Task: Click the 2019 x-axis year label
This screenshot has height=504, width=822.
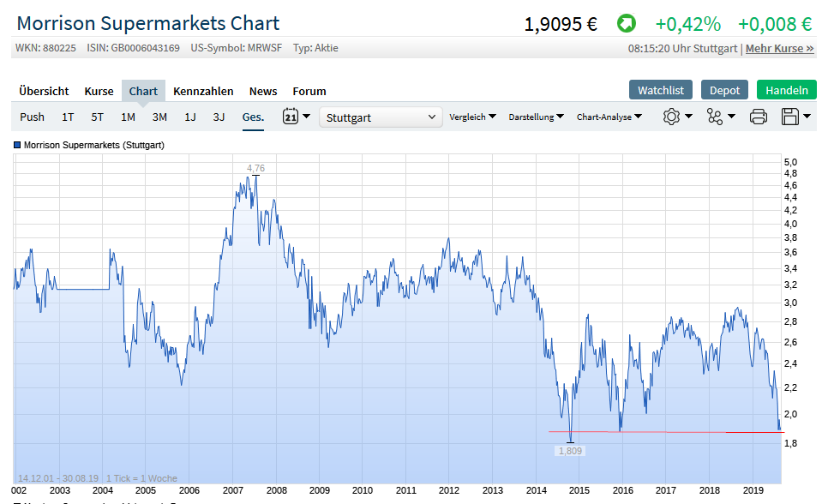Action: click(753, 490)
